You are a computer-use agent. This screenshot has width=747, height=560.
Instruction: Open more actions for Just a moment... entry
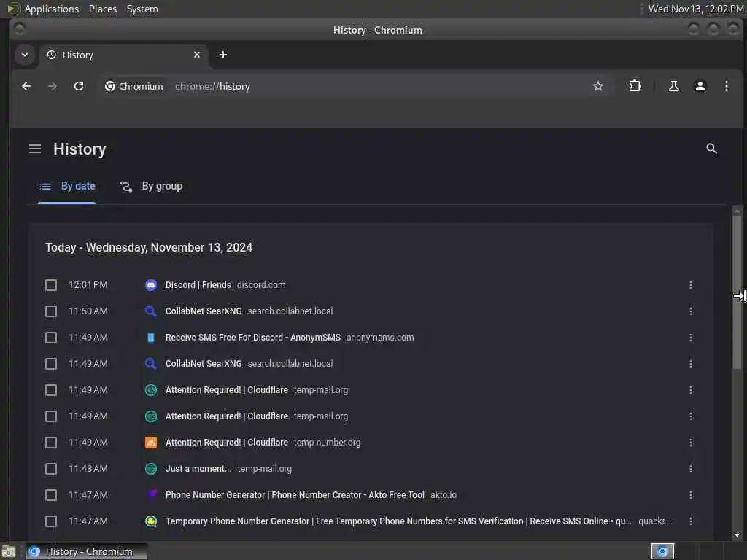pos(690,469)
